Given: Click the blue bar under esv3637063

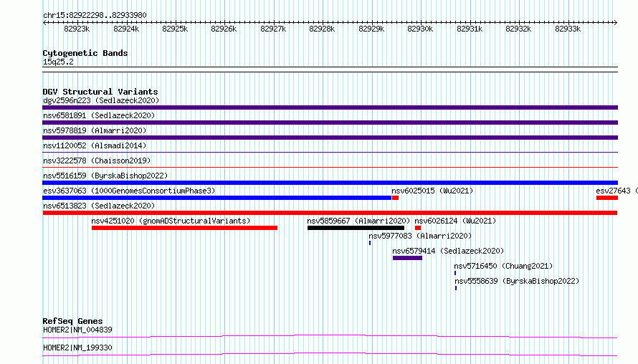Looking at the screenshot, I should click(x=217, y=198).
